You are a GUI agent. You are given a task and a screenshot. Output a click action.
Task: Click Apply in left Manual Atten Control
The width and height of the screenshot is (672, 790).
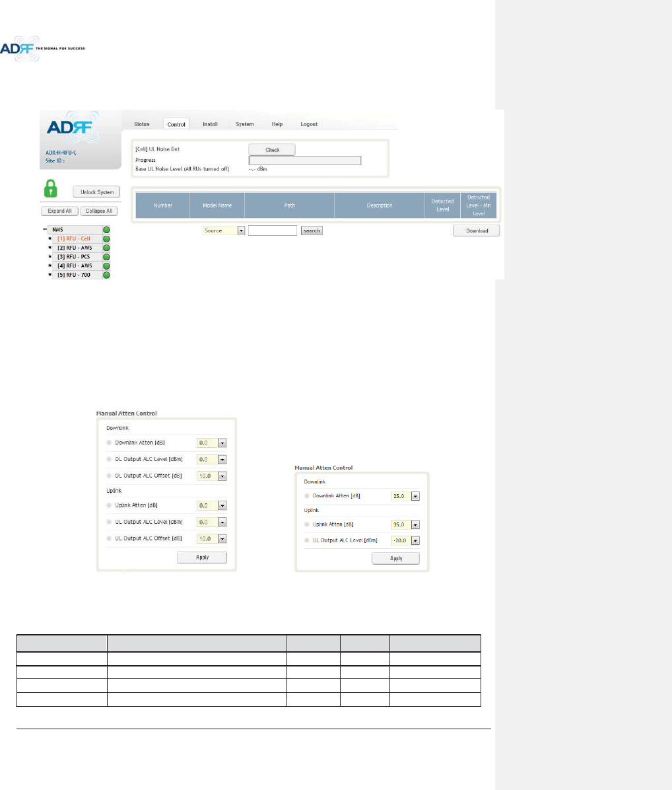[x=202, y=557]
